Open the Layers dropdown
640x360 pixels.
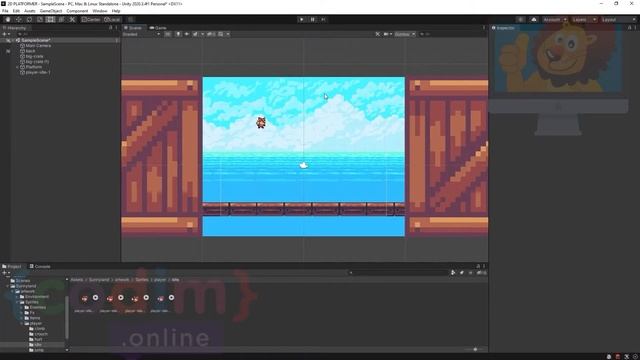pyautogui.click(x=583, y=20)
